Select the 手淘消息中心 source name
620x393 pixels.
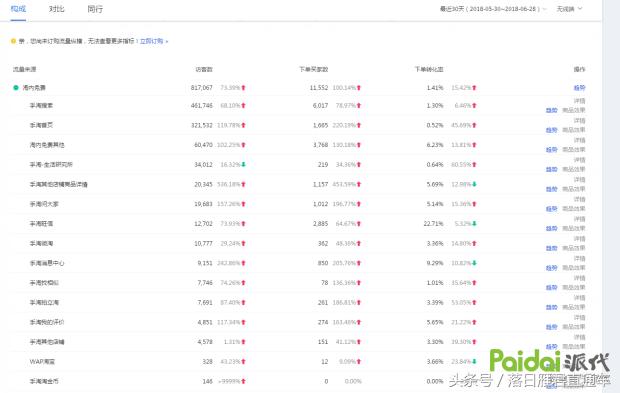pyautogui.click(x=47, y=263)
